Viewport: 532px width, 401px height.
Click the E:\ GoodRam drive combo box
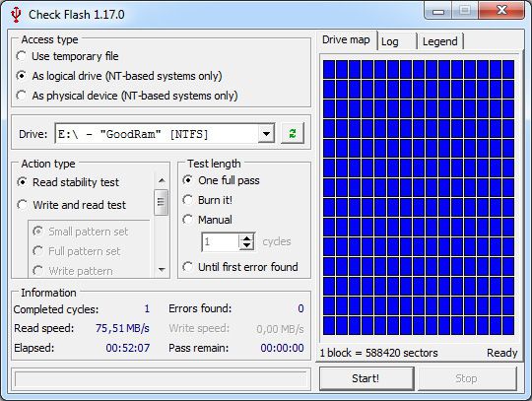pyautogui.click(x=165, y=134)
